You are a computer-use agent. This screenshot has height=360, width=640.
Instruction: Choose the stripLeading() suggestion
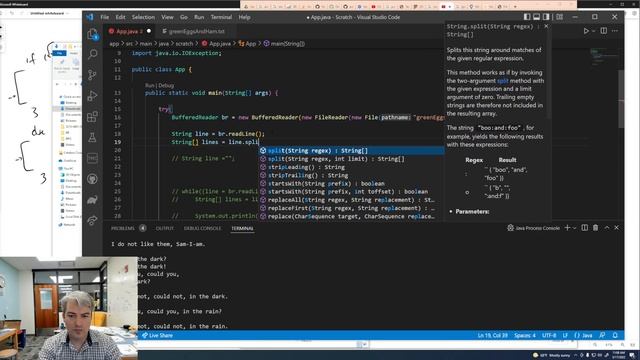(x=351, y=167)
